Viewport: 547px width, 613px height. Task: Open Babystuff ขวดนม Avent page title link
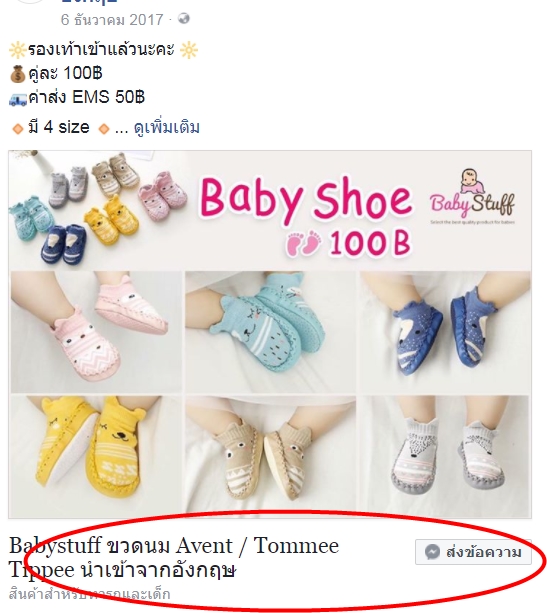pos(174,557)
